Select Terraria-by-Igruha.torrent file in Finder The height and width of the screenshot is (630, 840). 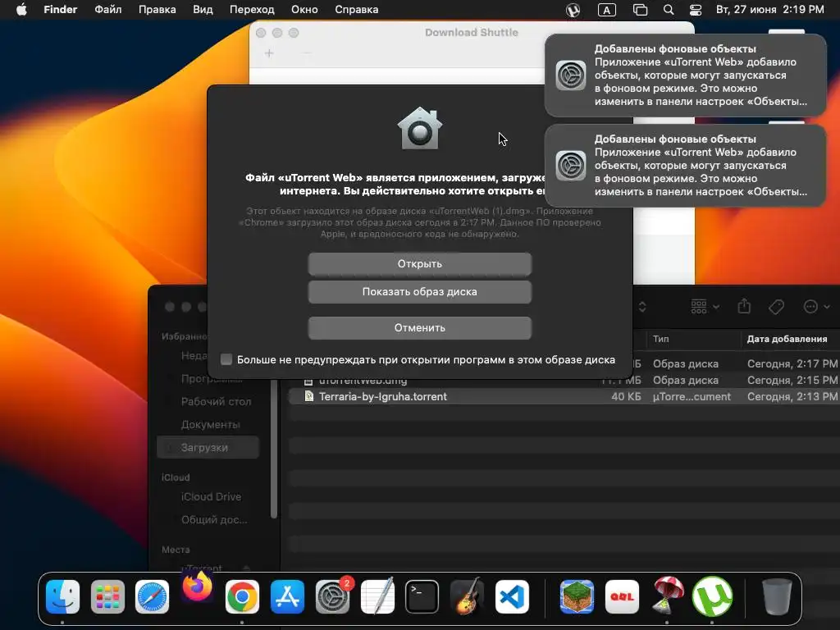click(564, 396)
